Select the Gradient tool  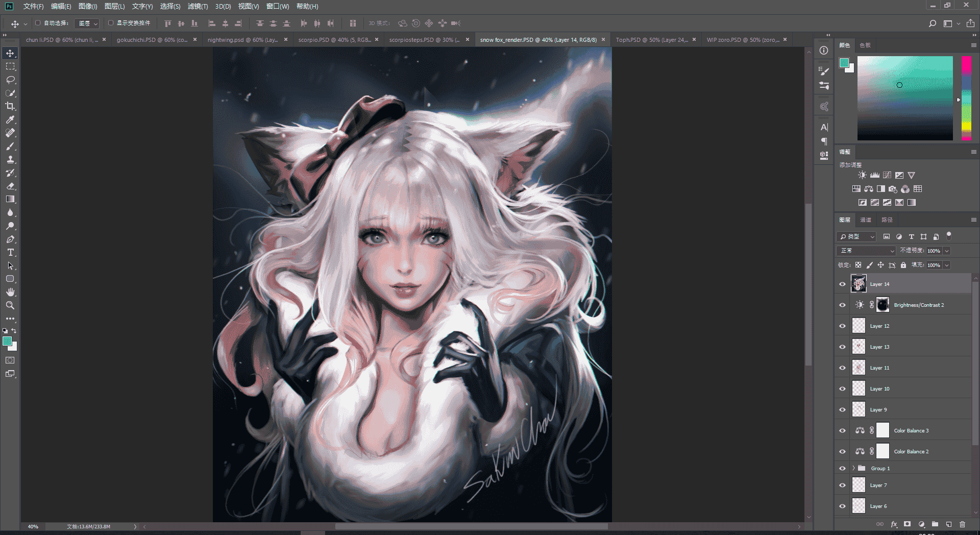pyautogui.click(x=10, y=199)
